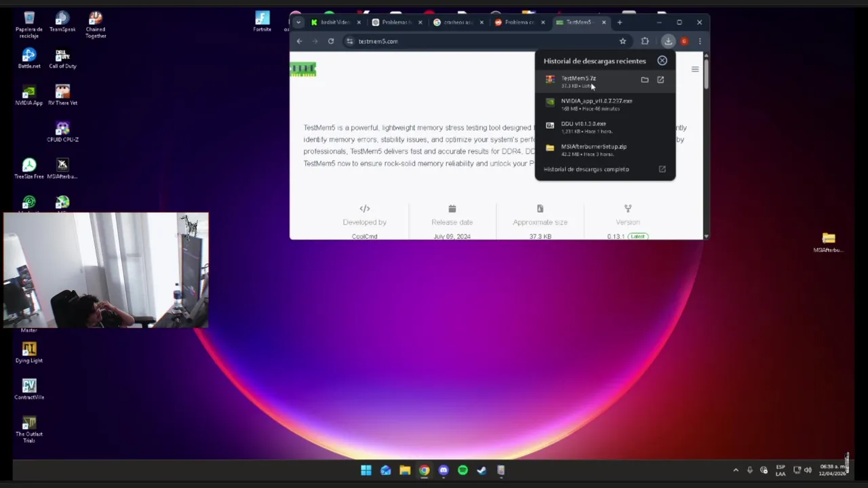868x488 pixels.
Task: Select the Chained Together desktop shortcut
Action: tap(95, 24)
